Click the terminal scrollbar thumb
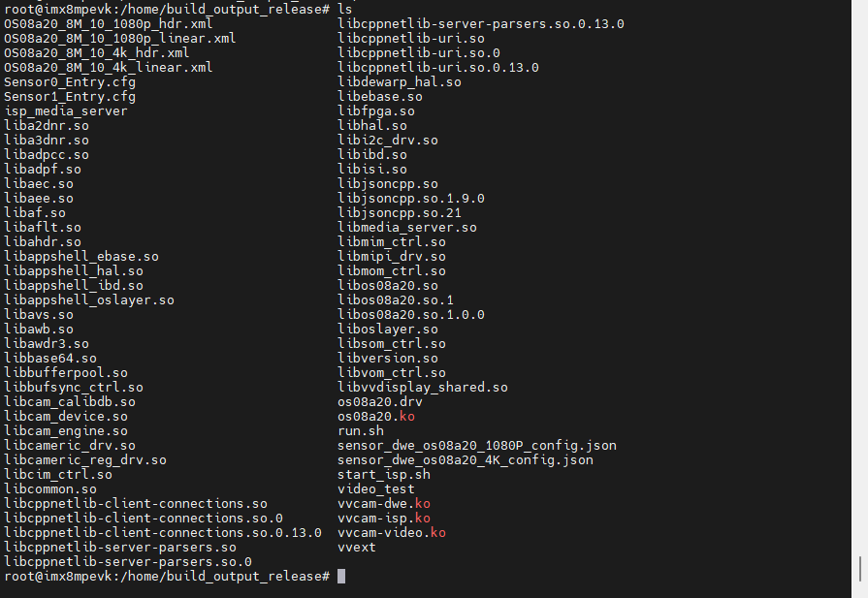 (859, 569)
